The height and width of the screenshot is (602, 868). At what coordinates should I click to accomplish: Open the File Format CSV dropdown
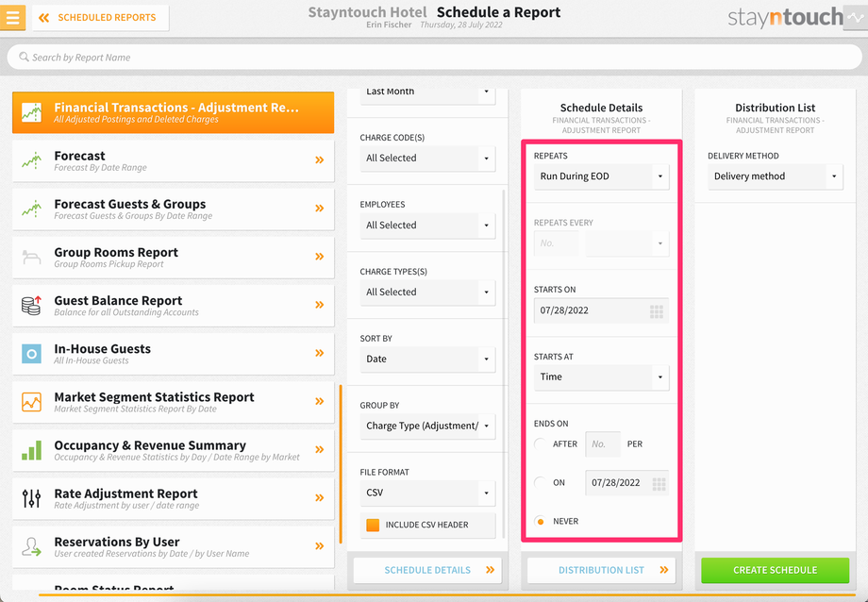[x=427, y=493]
